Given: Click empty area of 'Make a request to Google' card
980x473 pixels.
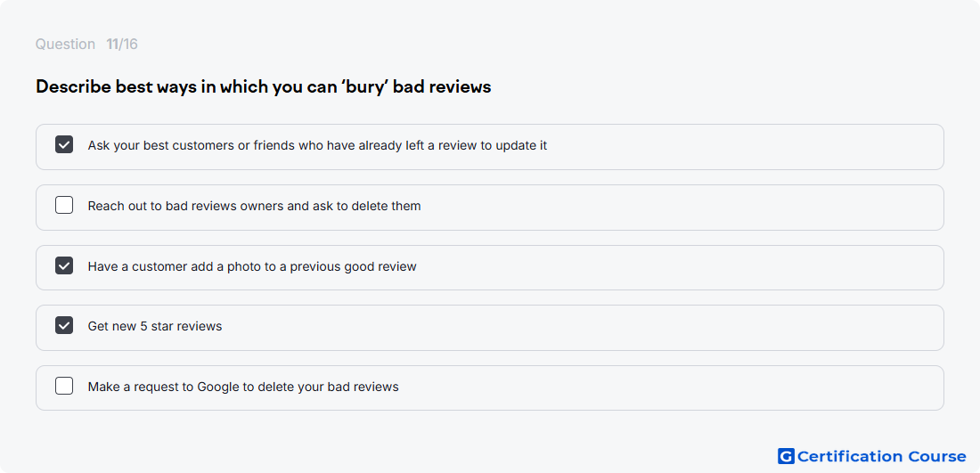Looking at the screenshot, I should coord(668,387).
